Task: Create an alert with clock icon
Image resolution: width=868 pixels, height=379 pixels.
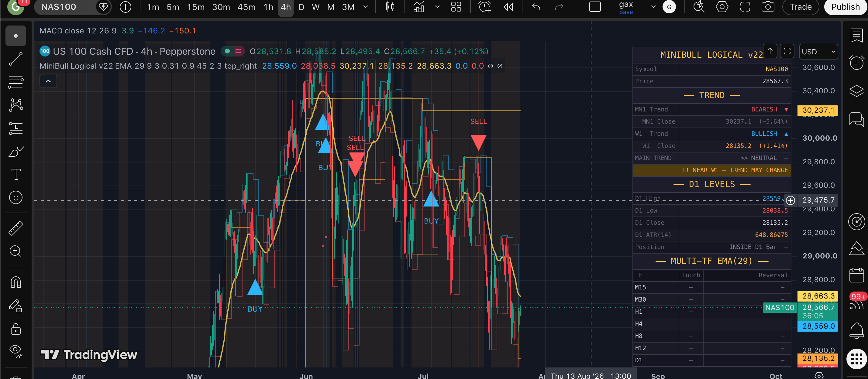Action: pyautogui.click(x=484, y=7)
